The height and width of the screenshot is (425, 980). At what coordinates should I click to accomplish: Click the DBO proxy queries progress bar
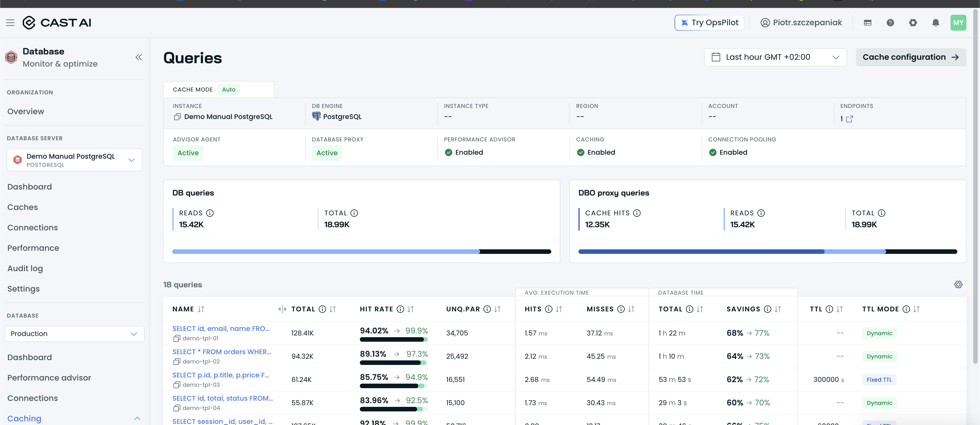(767, 252)
